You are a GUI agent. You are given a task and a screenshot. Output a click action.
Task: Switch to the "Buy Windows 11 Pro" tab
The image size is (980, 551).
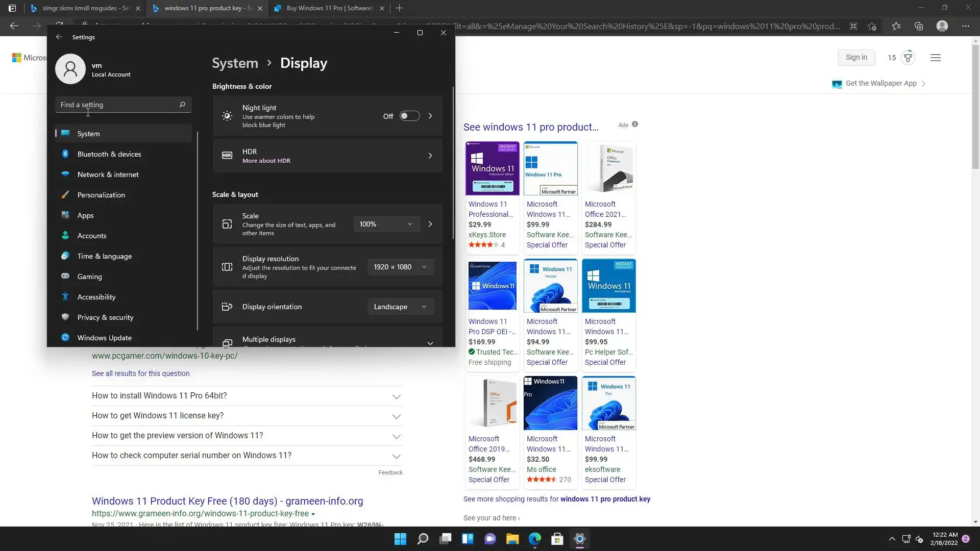[x=329, y=8]
